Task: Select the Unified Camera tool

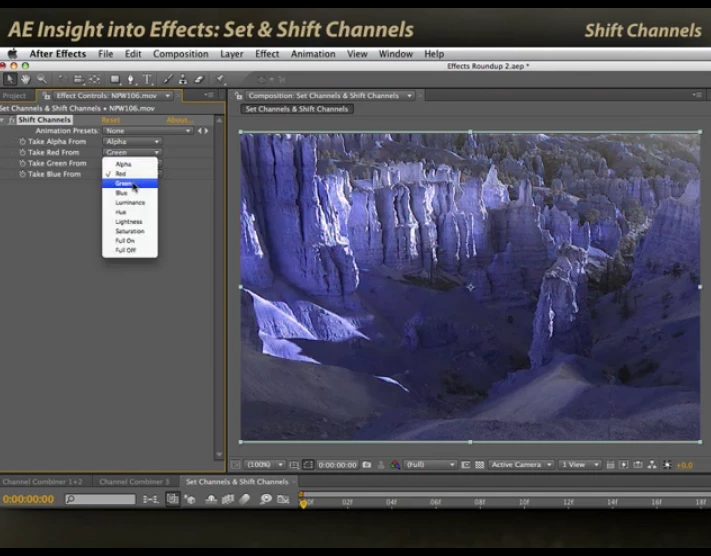Action: 78,79
